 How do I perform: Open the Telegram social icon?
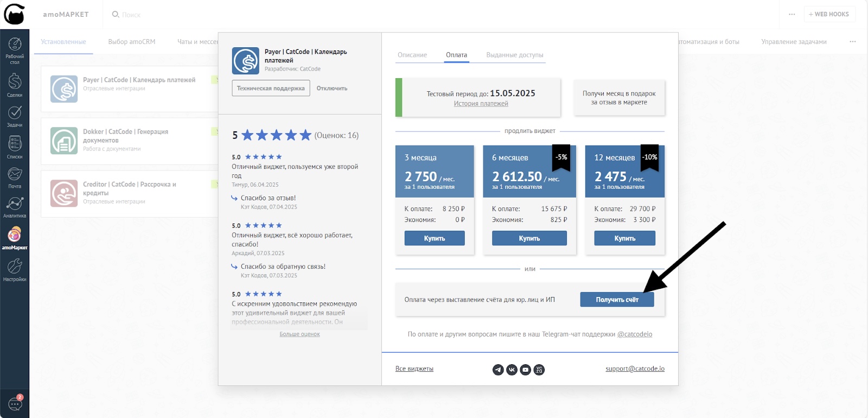click(498, 370)
